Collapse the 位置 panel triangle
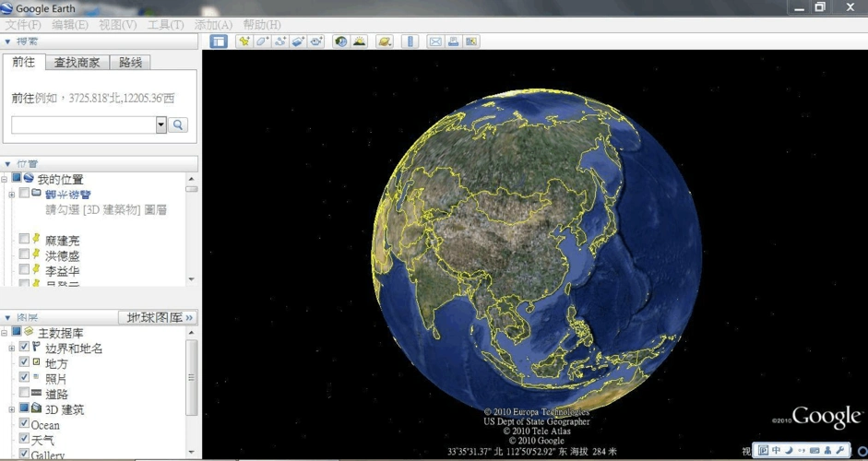Screen dimensions: 868x461 pos(7,164)
